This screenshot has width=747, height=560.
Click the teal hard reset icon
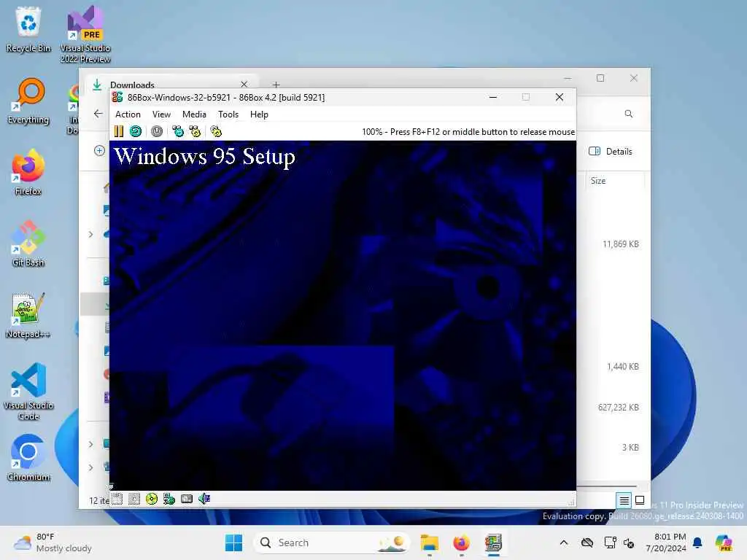click(x=136, y=131)
